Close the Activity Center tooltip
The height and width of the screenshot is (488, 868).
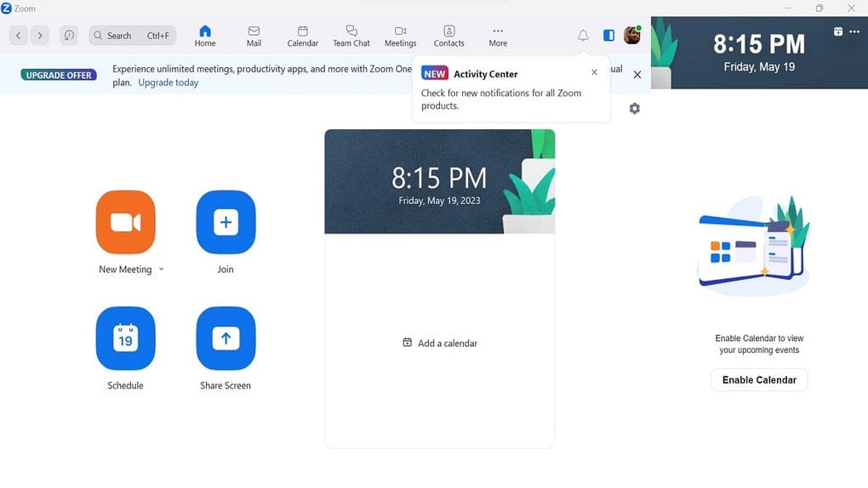coord(594,72)
